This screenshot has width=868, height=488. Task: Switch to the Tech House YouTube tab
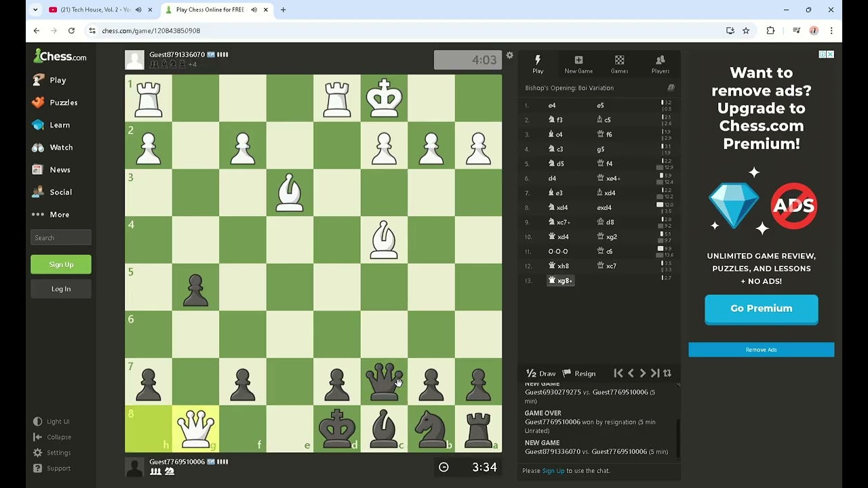[x=94, y=10]
